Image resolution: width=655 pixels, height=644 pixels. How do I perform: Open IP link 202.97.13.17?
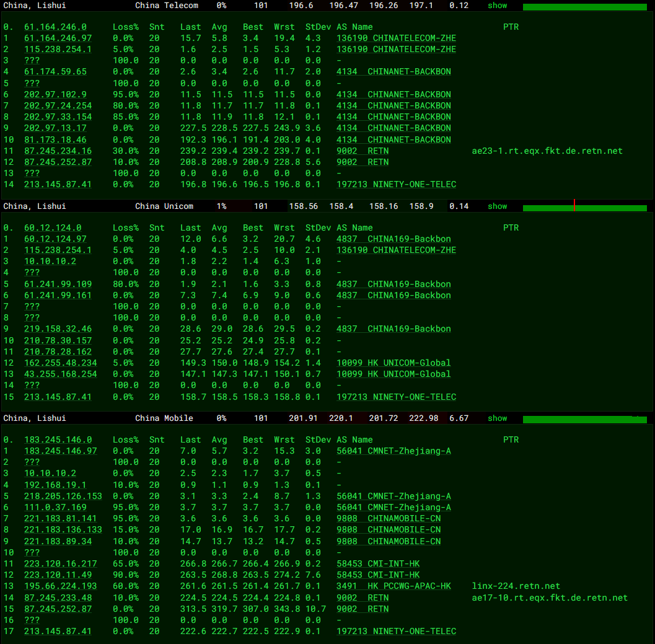(x=55, y=128)
